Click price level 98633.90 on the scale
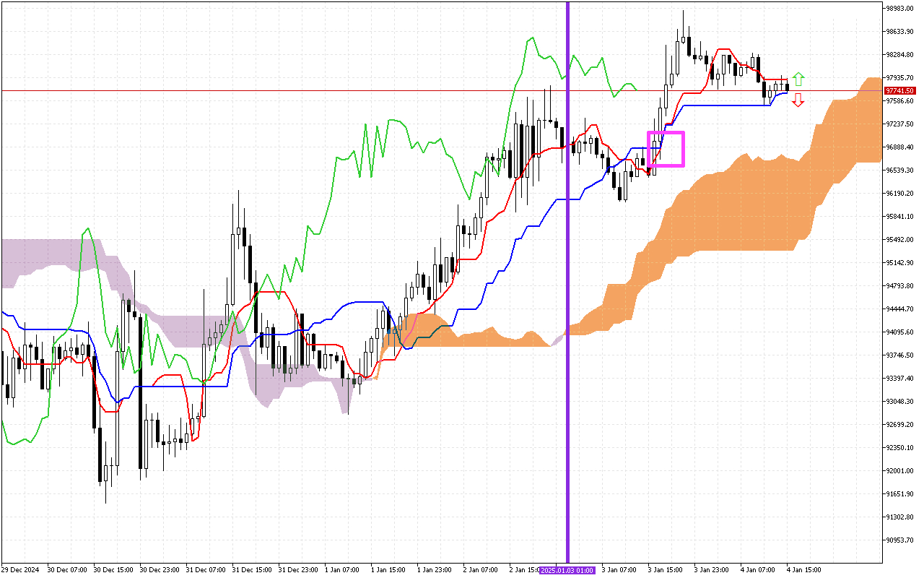The height and width of the screenshot is (578, 924). point(899,32)
